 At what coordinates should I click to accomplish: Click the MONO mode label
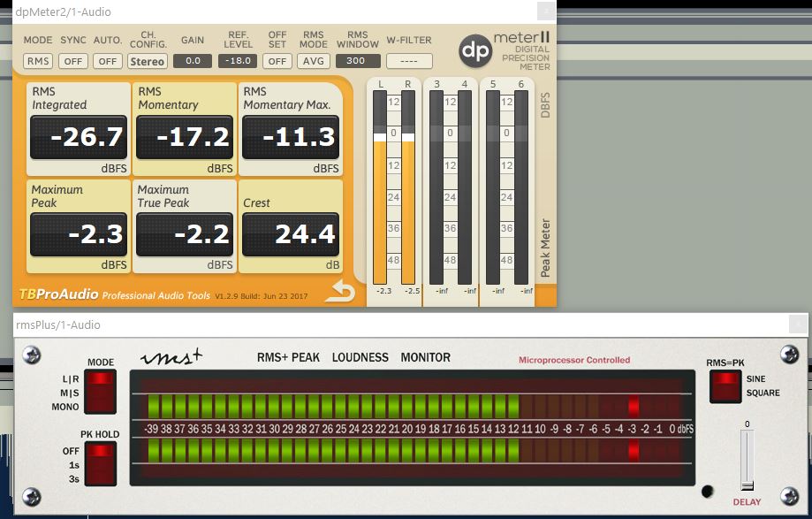point(65,407)
